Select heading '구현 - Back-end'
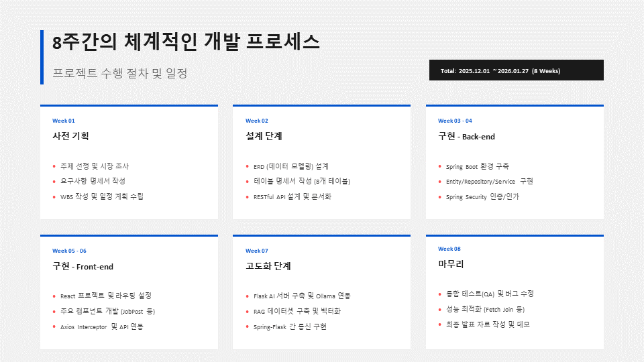This screenshot has width=644, height=362. point(467,136)
